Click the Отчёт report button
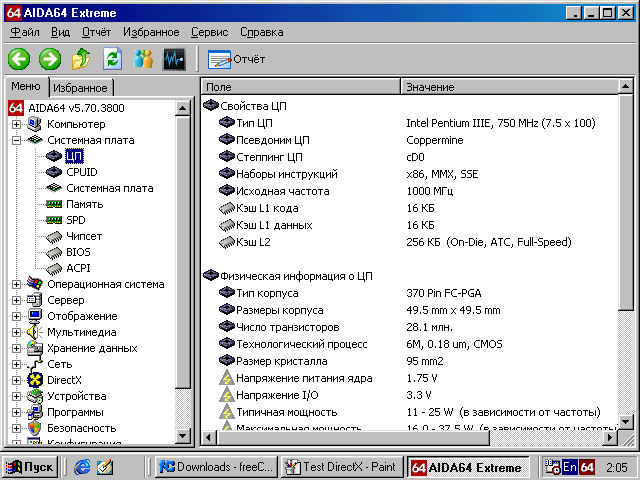 pyautogui.click(x=237, y=59)
